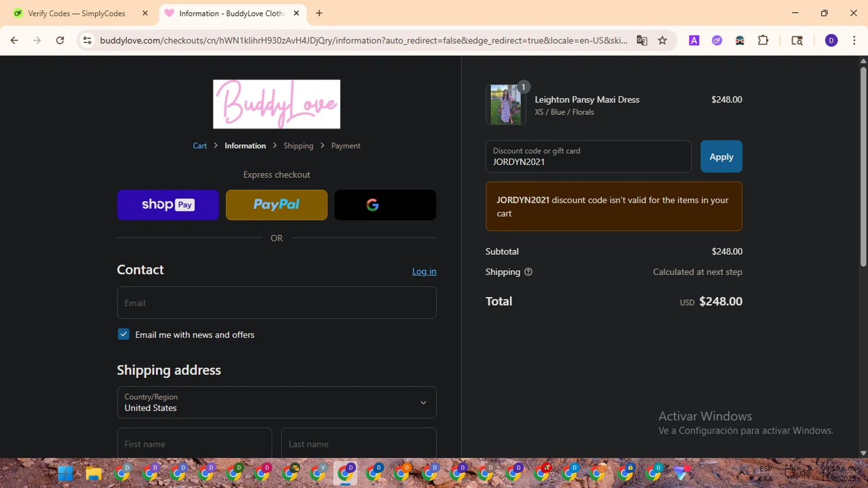868x488 pixels.
Task: Open the Windows Start menu
Action: click(x=65, y=474)
